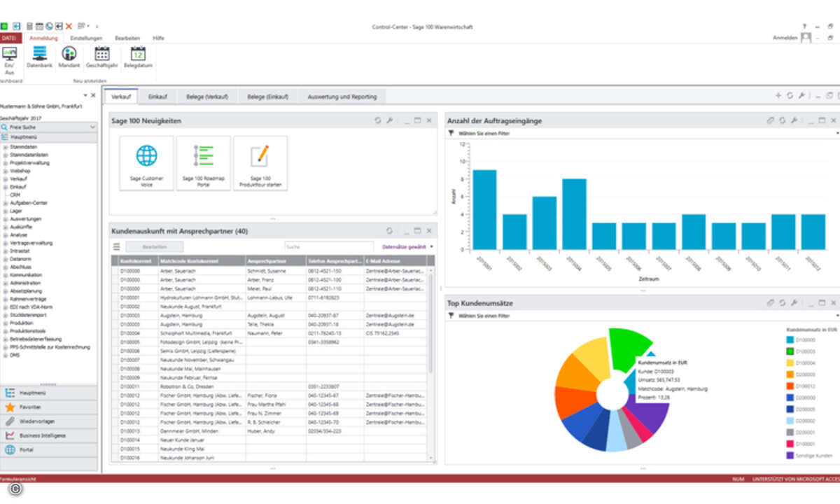Expand the Verkauf node in Hauptmenü tree

[x=6, y=178]
